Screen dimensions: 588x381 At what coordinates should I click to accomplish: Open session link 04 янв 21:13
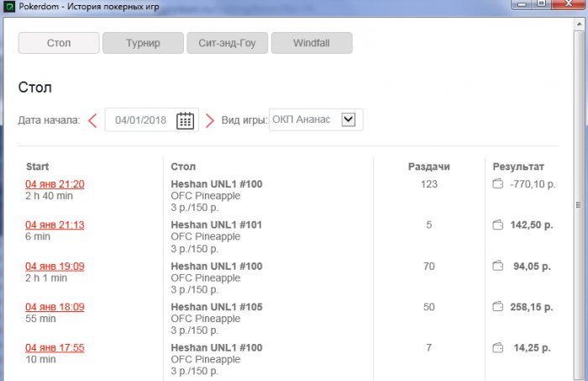click(55, 225)
